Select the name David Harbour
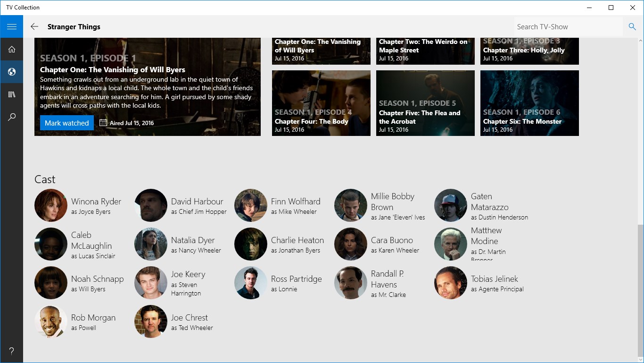 (197, 202)
